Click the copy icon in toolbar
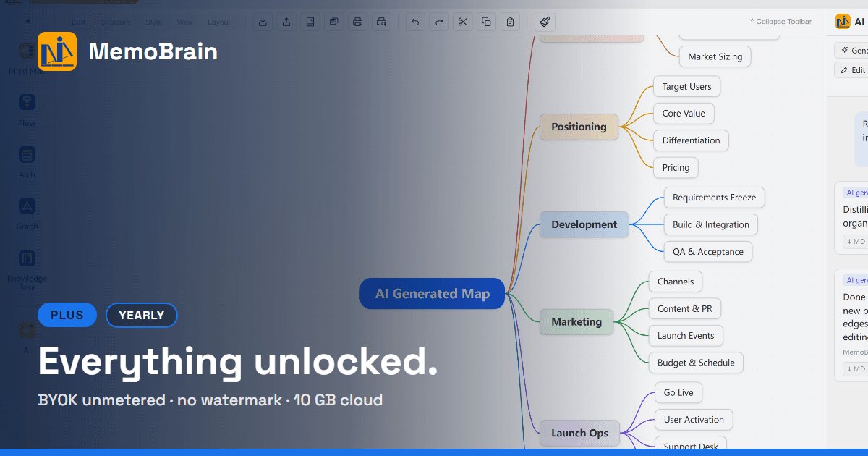Image resolution: width=868 pixels, height=456 pixels. point(486,22)
